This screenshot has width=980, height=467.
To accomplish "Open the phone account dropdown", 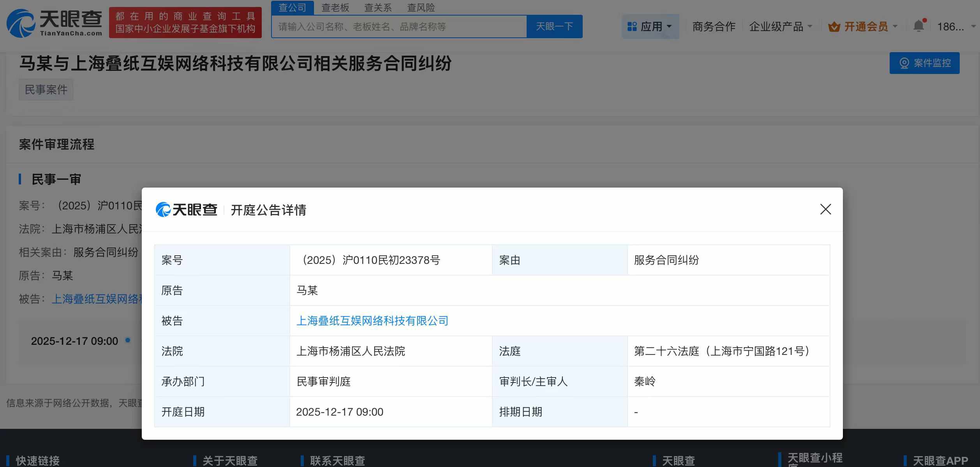I will (x=954, y=26).
